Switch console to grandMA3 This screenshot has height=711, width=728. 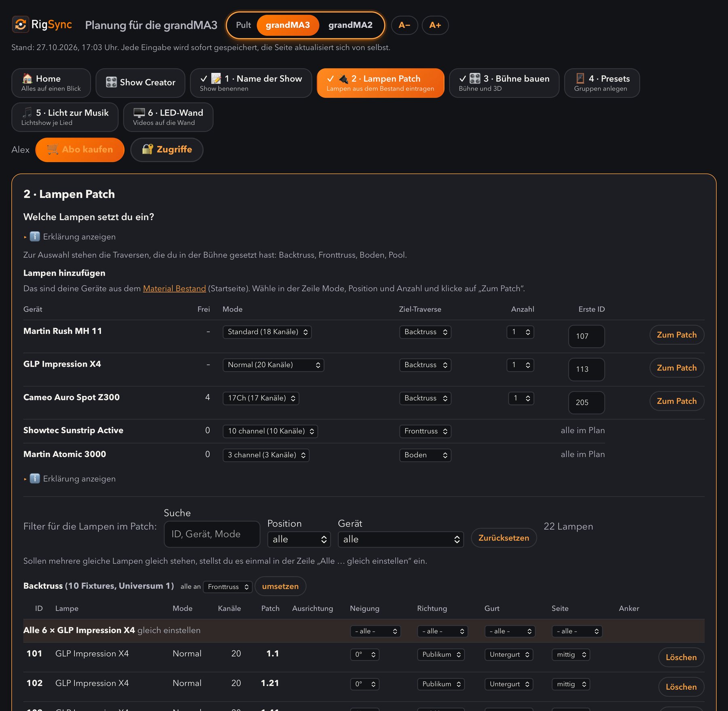point(288,25)
